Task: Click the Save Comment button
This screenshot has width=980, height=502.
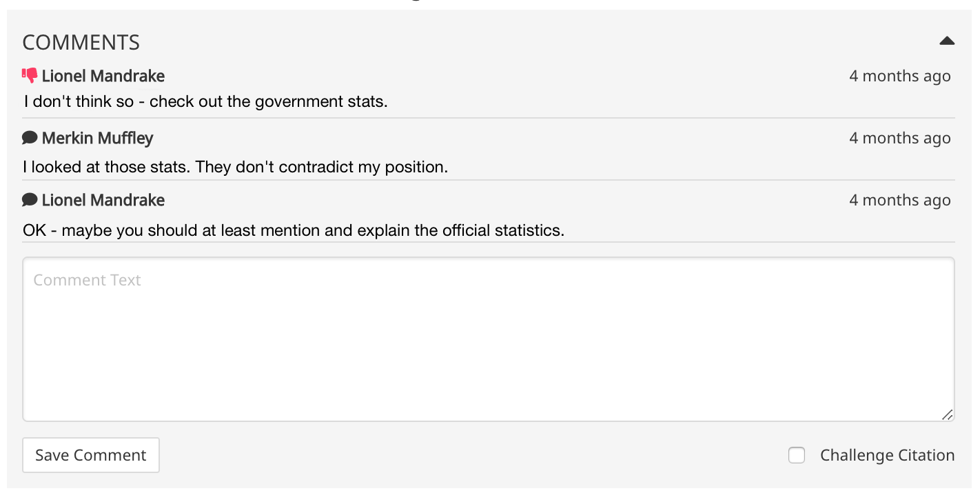Action: (91, 455)
